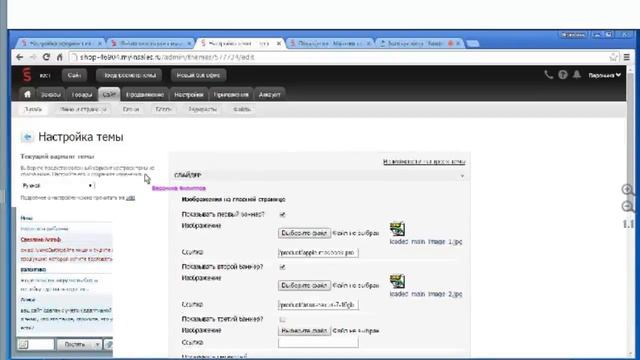Switch to the second browser tab

point(150,43)
